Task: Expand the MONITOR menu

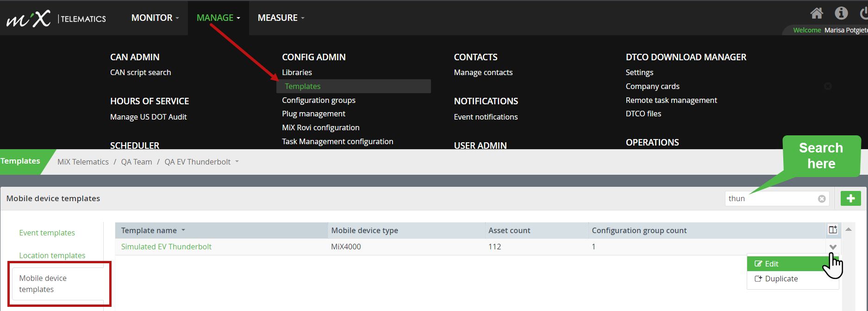Action: (155, 18)
